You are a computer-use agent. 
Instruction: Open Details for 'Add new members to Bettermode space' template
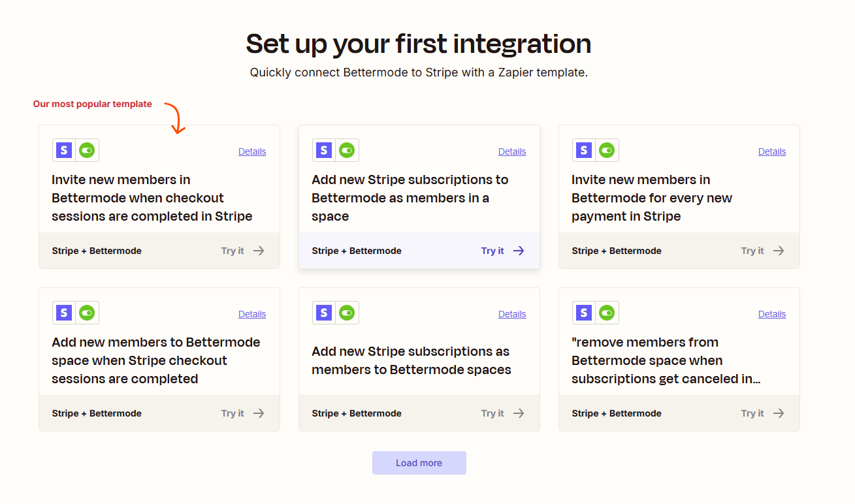(252, 314)
